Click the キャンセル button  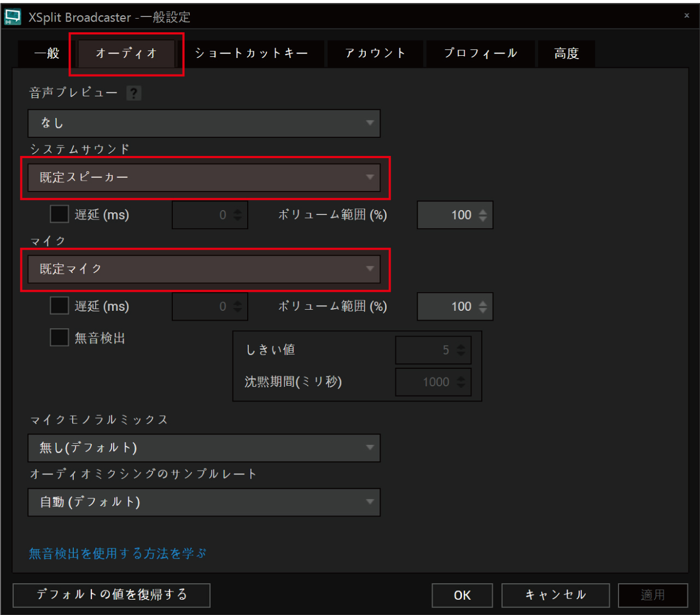tap(556, 595)
